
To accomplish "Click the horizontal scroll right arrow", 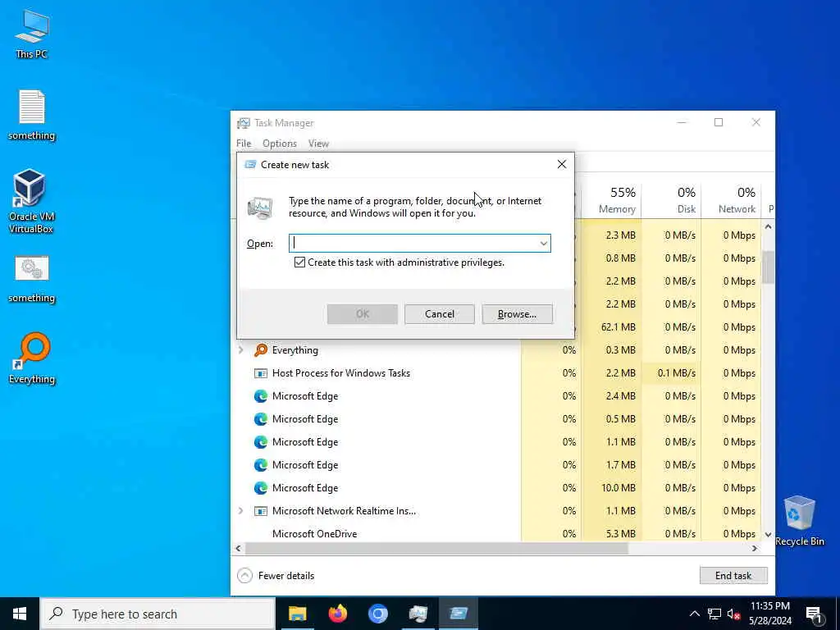I will [x=755, y=549].
